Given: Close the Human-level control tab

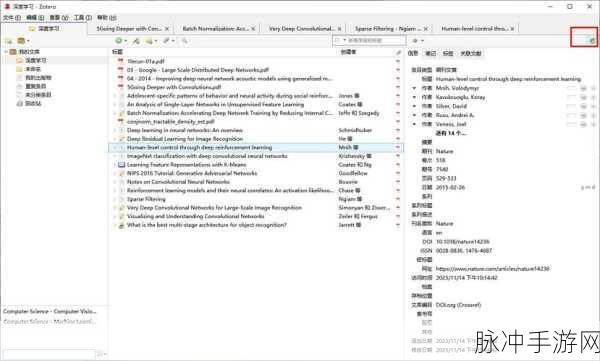Looking at the screenshot, I should click(512, 29).
